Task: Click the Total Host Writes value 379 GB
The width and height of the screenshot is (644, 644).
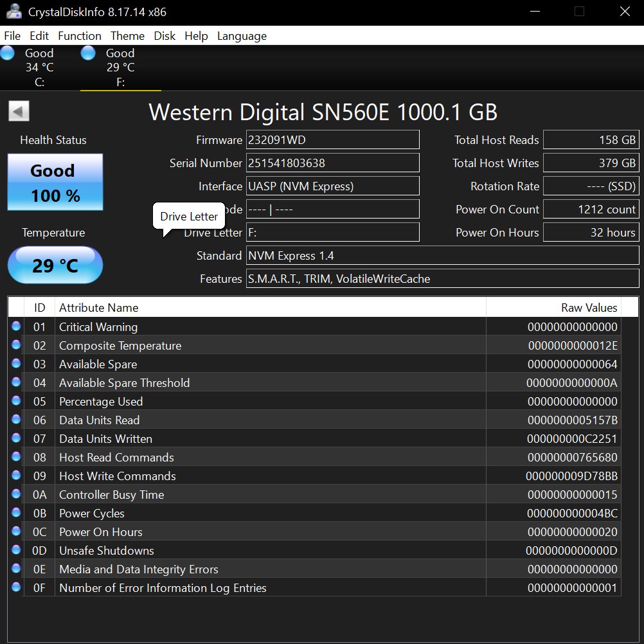Action: click(x=591, y=163)
